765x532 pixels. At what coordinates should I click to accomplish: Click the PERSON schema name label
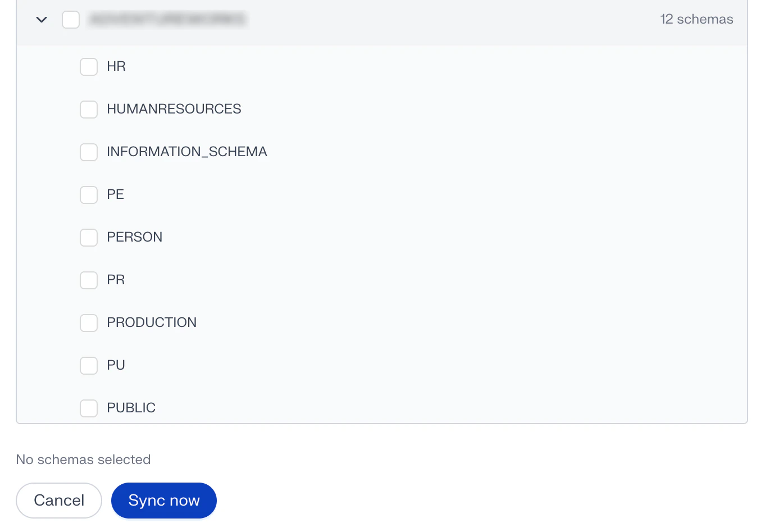(x=134, y=237)
